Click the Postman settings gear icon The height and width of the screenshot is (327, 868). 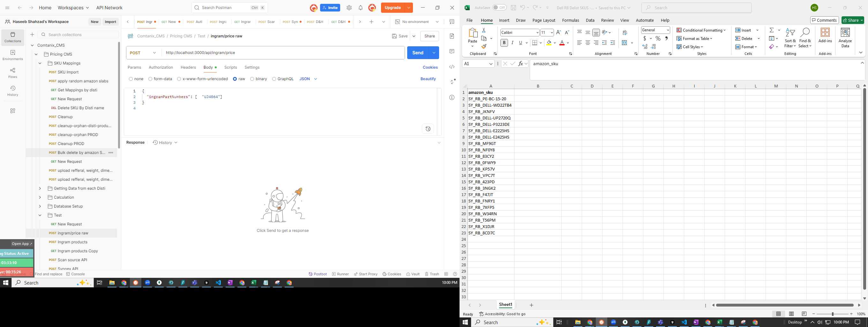pos(349,8)
